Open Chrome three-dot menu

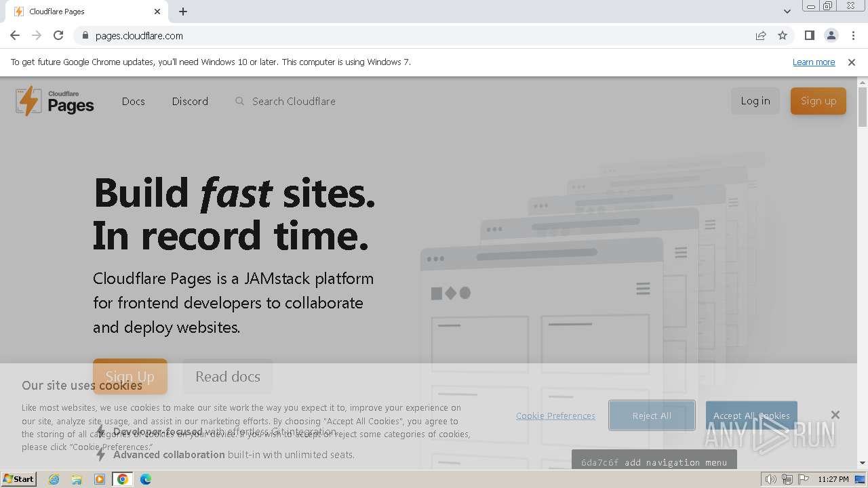(x=853, y=35)
